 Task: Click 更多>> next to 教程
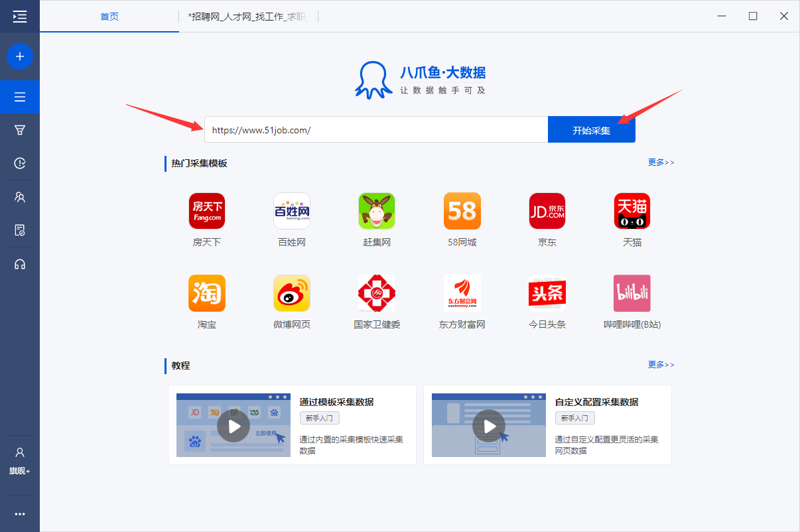click(x=661, y=364)
